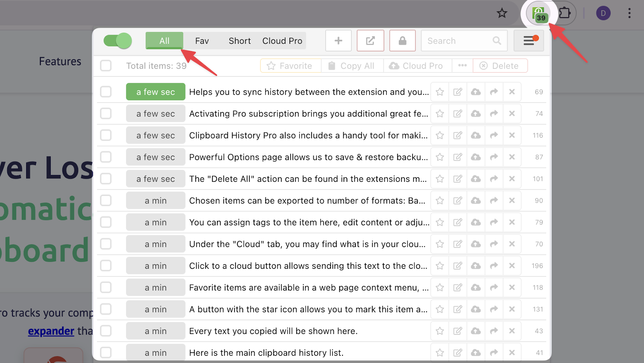Image resolution: width=644 pixels, height=363 pixels.
Task: Send "Clipboard History Pro also includes" item to cloud
Action: 476,135
